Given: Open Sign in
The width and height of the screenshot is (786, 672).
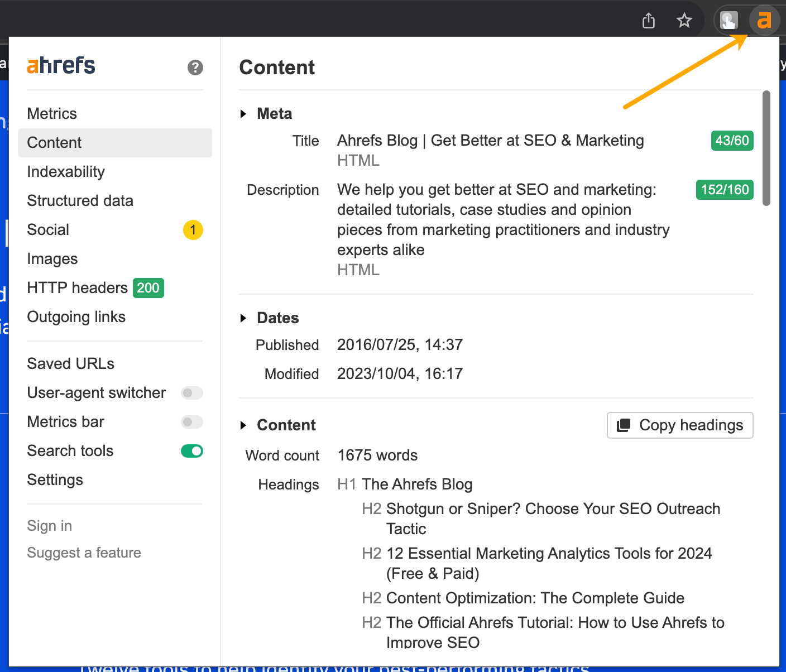Looking at the screenshot, I should click(x=49, y=525).
